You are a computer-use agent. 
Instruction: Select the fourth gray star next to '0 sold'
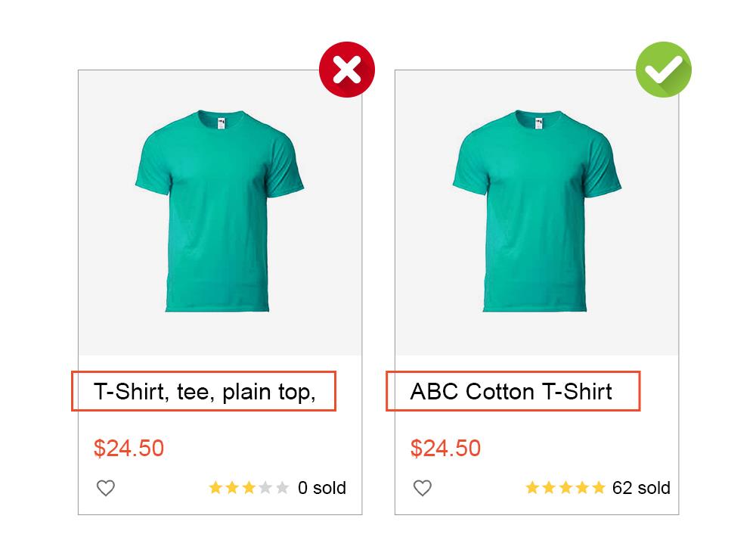(265, 488)
